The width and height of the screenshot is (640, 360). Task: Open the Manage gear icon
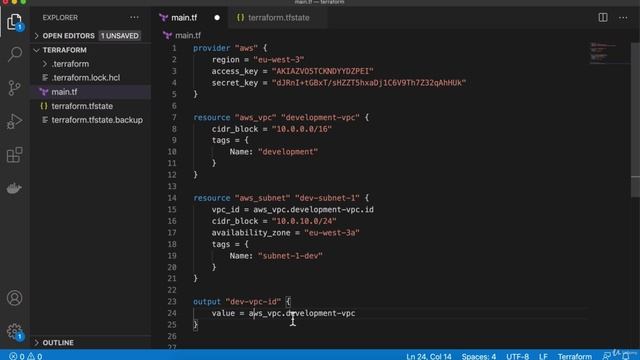(x=14, y=331)
